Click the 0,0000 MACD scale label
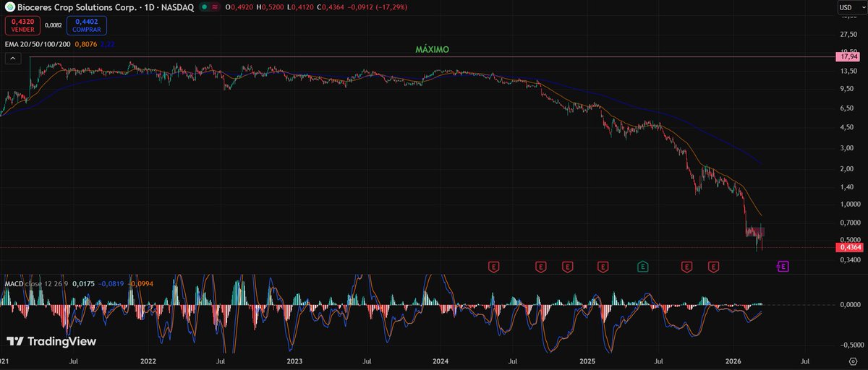The height and width of the screenshot is (370, 868). 849,304
